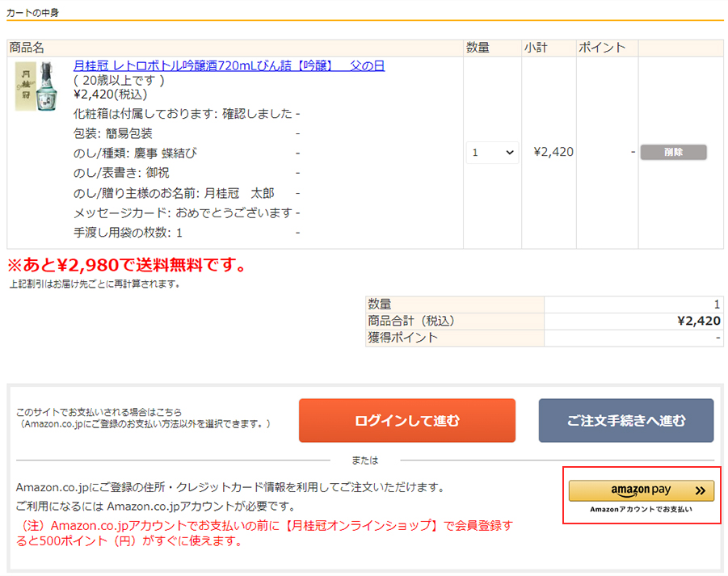Expand the quantity dropdown showing 1
Screen dimensions: 728x576
[492, 152]
